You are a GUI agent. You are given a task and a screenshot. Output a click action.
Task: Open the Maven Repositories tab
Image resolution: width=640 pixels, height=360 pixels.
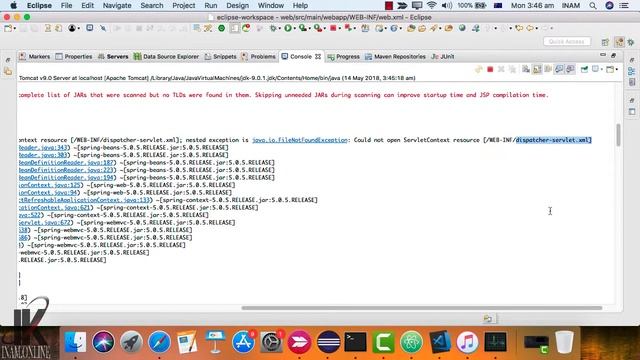click(395, 57)
